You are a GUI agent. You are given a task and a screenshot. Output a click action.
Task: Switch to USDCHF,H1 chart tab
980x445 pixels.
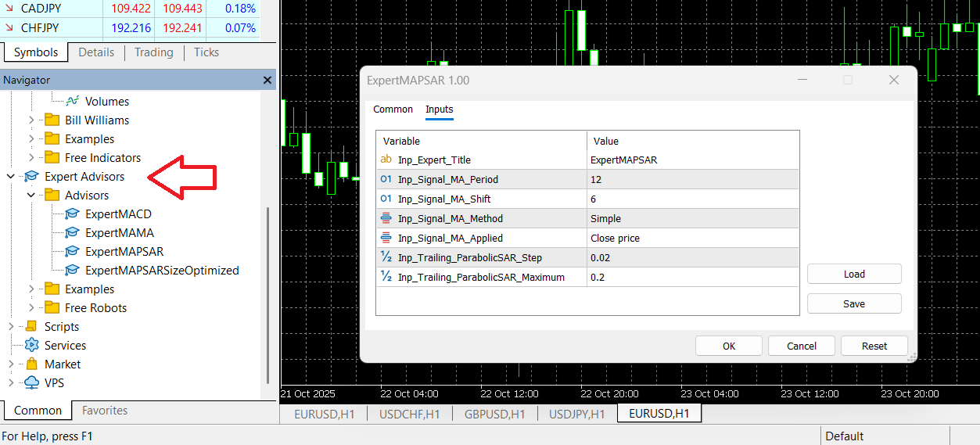pyautogui.click(x=409, y=414)
